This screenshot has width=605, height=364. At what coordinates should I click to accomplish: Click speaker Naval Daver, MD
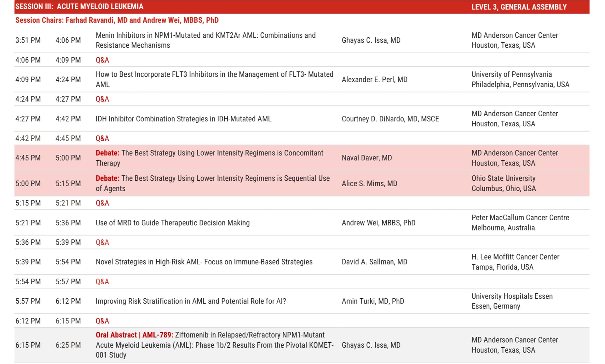[x=366, y=158]
